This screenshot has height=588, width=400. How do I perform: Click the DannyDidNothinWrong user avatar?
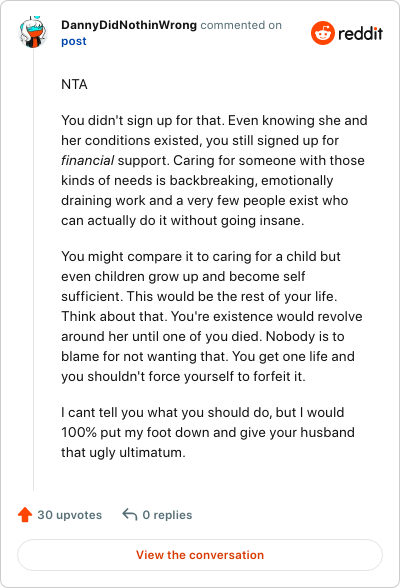tap(33, 32)
